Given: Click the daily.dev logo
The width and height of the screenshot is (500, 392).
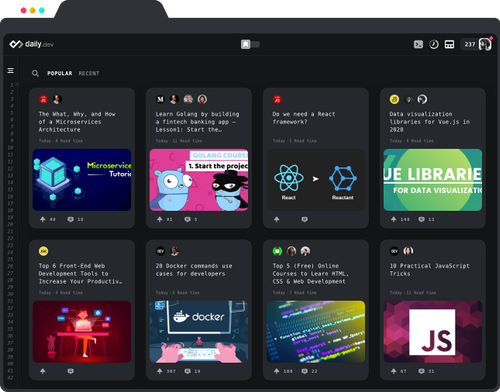Looking at the screenshot, I should coord(31,44).
